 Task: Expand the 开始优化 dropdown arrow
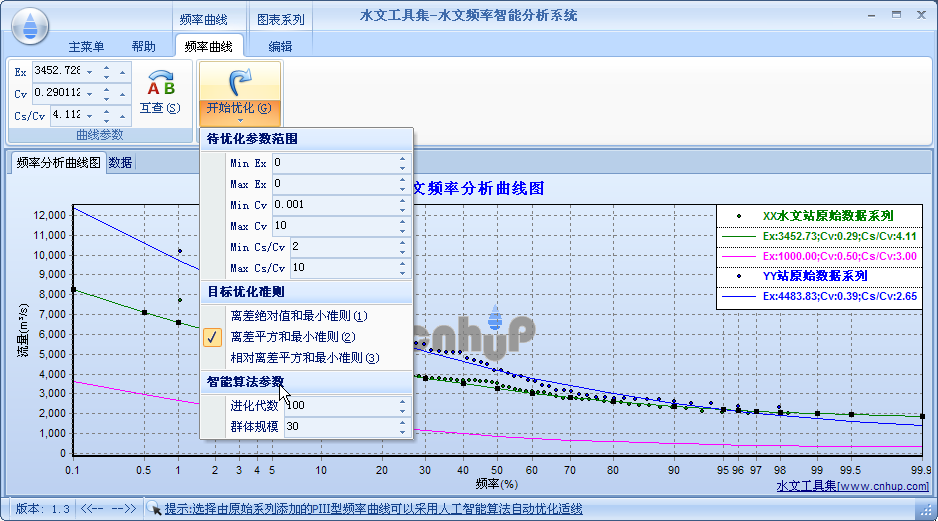pyautogui.click(x=239, y=120)
